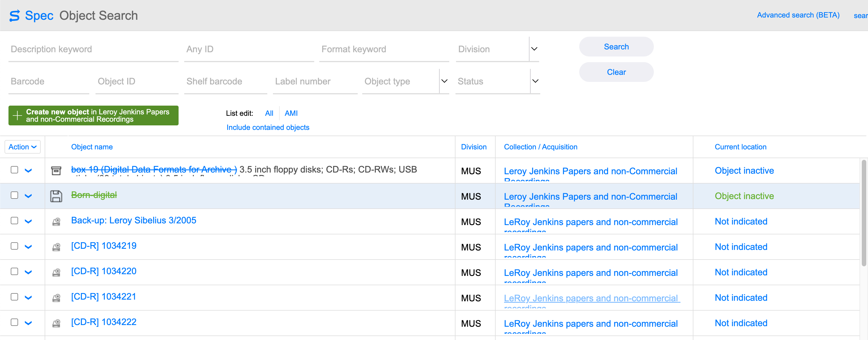Expand row chevron for [CD-R] 1034221
Screen dimensions: 868x340
(x=28, y=298)
